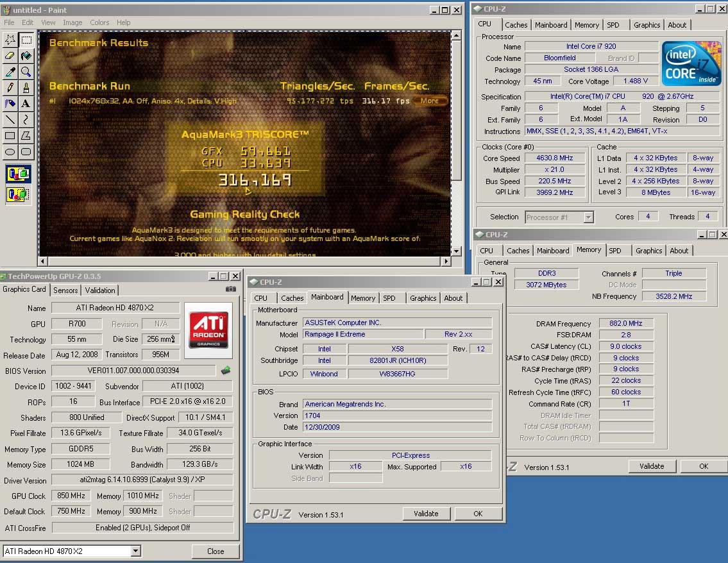Choose the Fill With Color bucket tool
This screenshot has height=563, width=728.
(26, 56)
